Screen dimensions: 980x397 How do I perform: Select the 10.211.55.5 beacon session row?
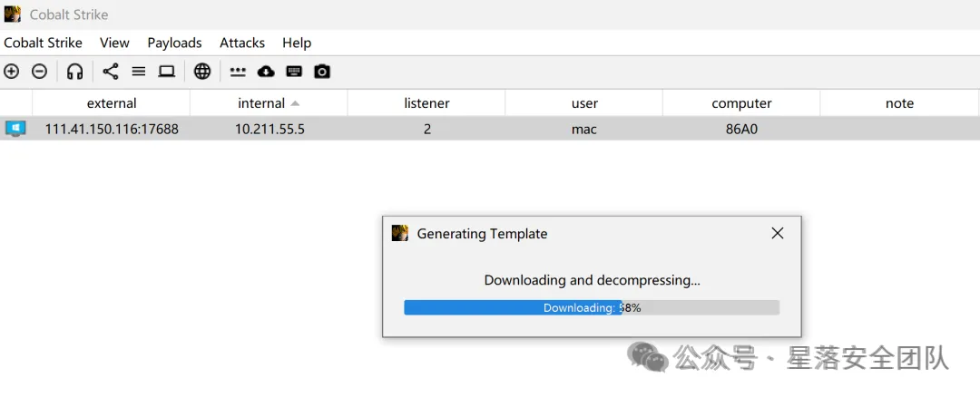tap(269, 129)
